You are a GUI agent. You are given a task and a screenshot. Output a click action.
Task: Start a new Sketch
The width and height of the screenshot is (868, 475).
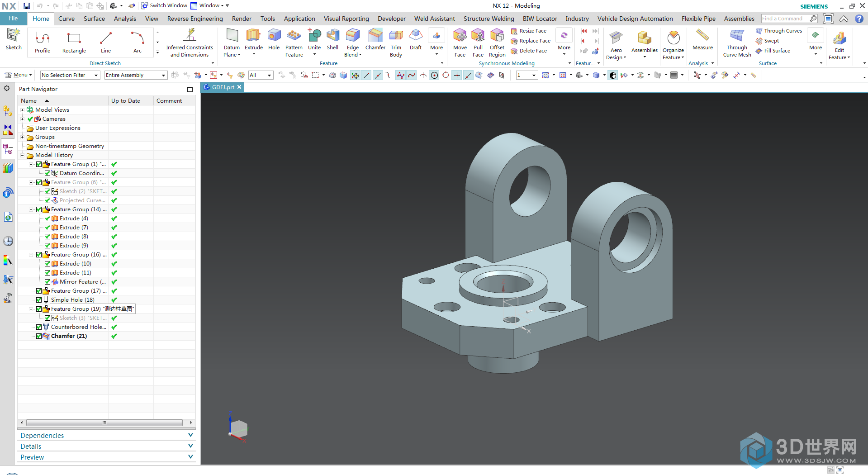13,39
